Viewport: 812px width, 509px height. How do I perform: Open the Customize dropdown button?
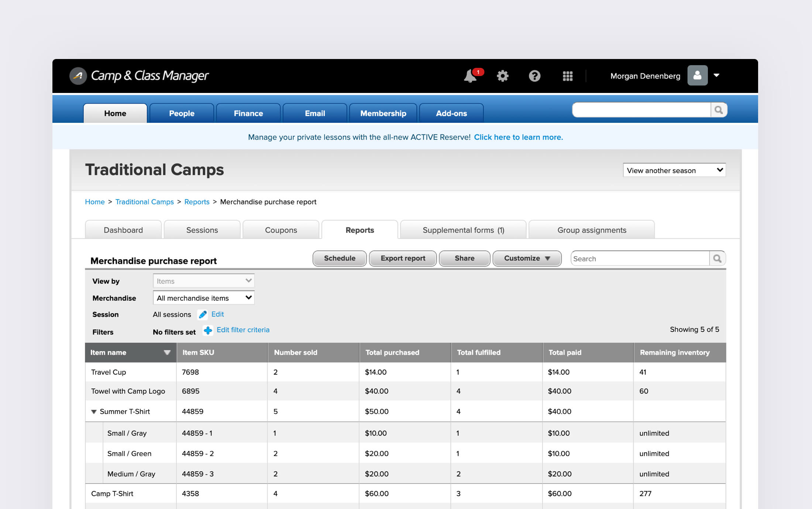pyautogui.click(x=527, y=258)
